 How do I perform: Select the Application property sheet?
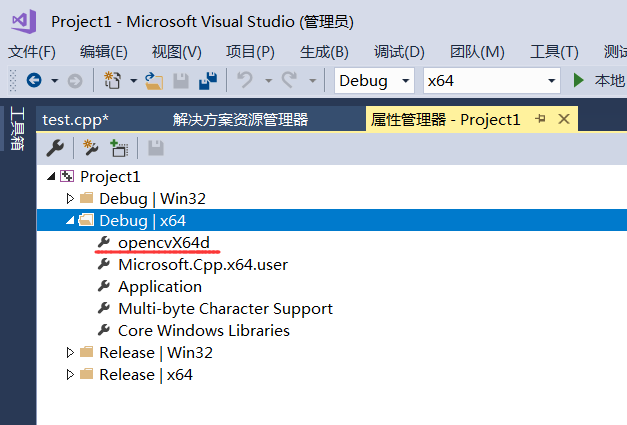160,287
